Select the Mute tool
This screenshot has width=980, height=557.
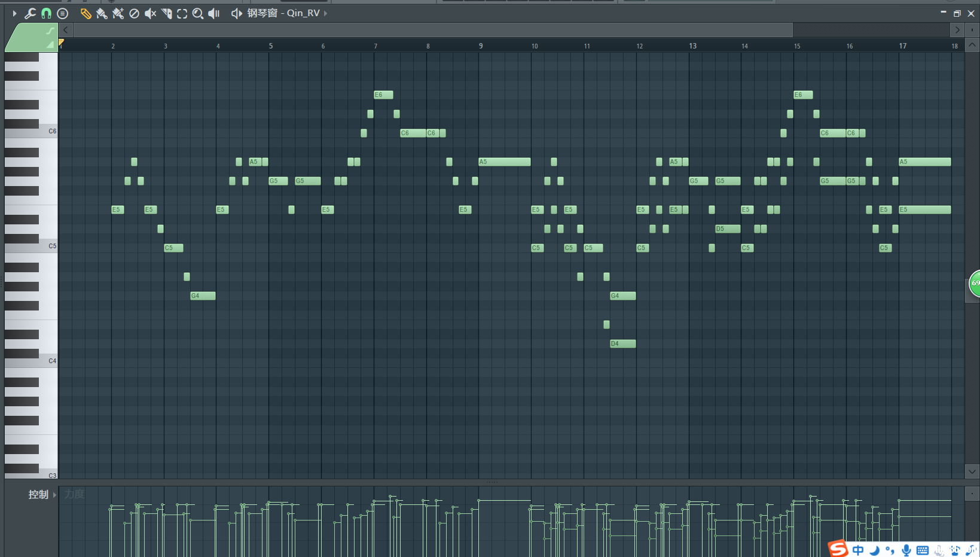pos(150,13)
